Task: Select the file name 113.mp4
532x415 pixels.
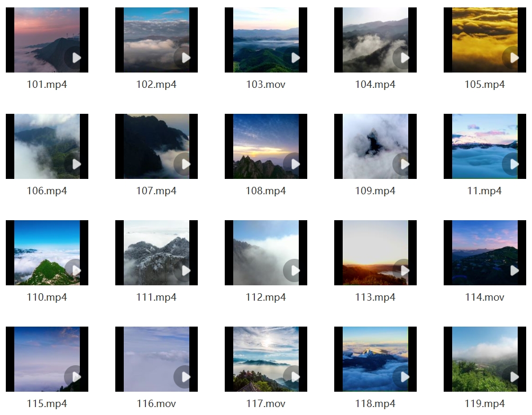Action: pyautogui.click(x=375, y=297)
